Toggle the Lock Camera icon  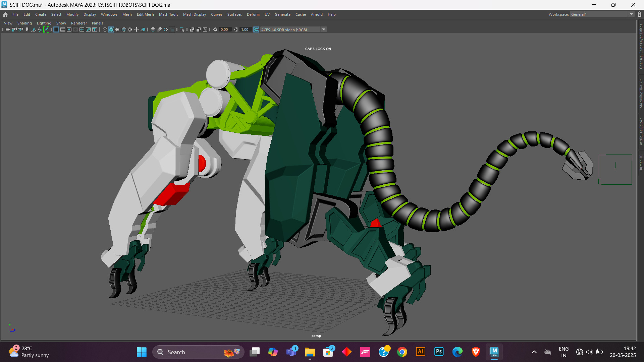coord(14,29)
